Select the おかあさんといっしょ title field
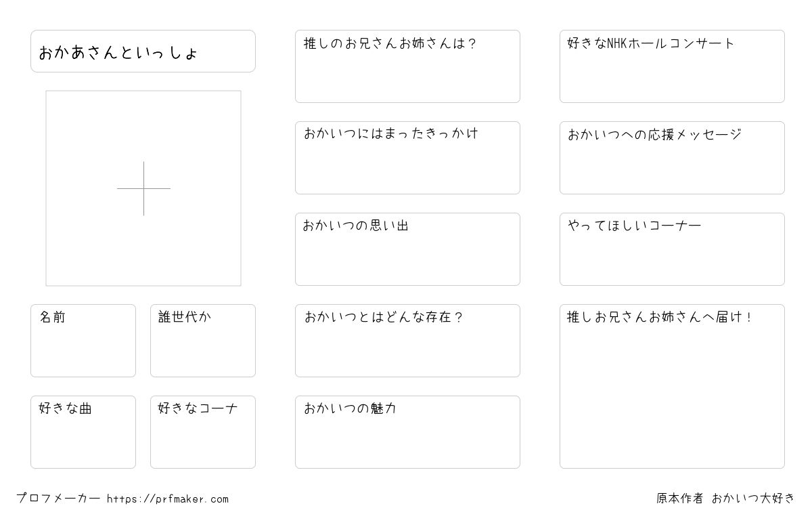The height and width of the screenshot is (508, 812). pyautogui.click(x=143, y=51)
